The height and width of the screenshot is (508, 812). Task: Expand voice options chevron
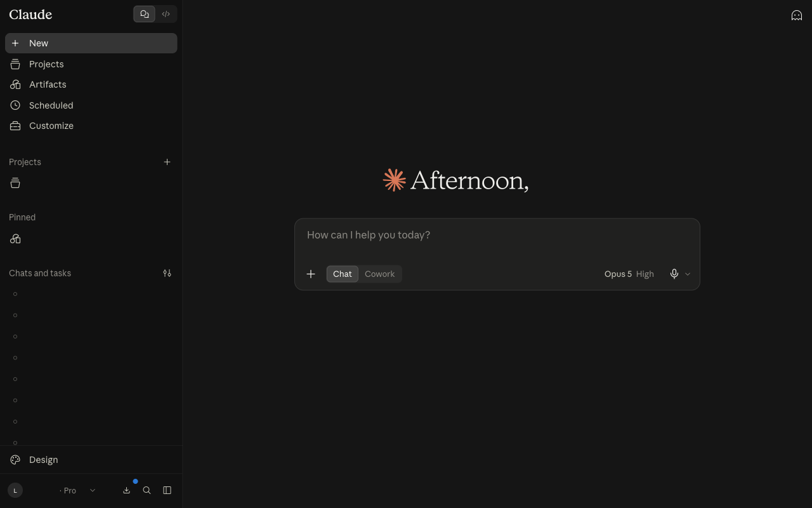click(x=688, y=274)
